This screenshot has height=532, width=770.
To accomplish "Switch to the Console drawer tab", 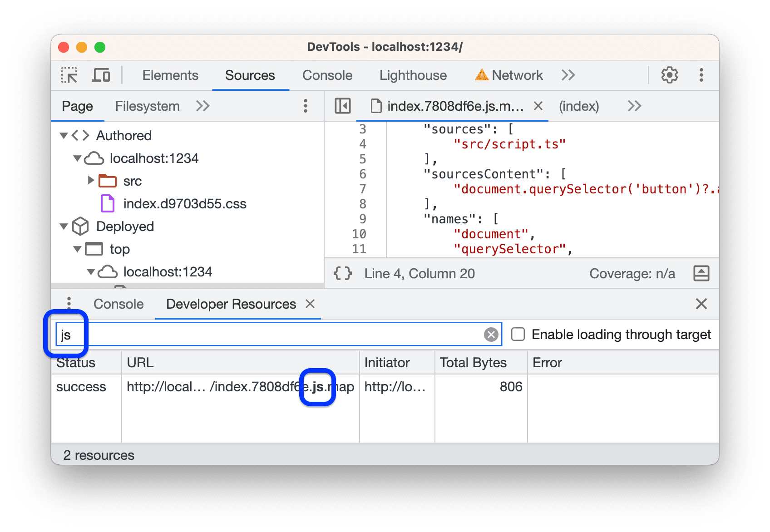I will 118,304.
